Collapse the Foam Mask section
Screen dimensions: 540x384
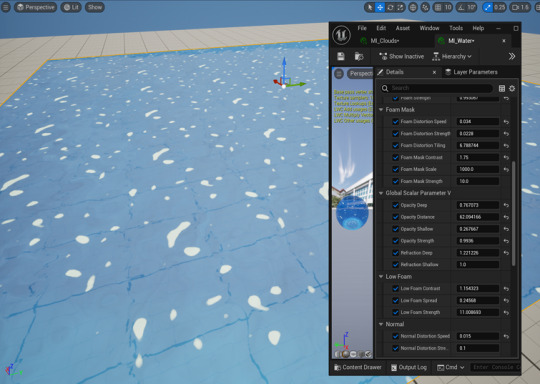(x=381, y=110)
